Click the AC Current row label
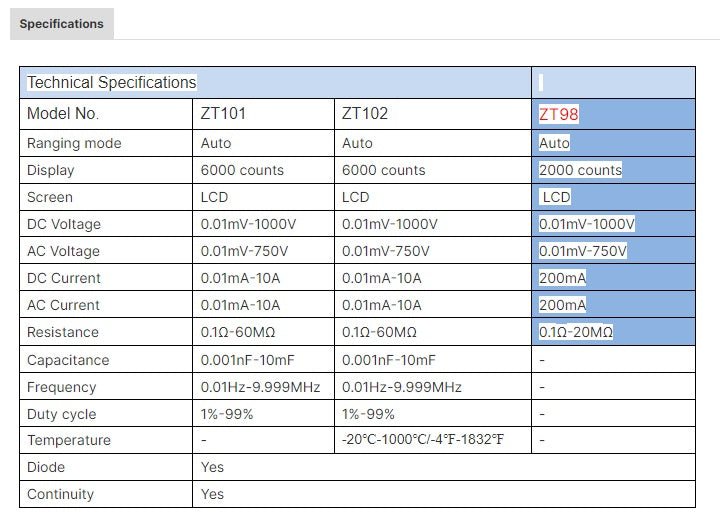The height and width of the screenshot is (525, 720). click(64, 305)
